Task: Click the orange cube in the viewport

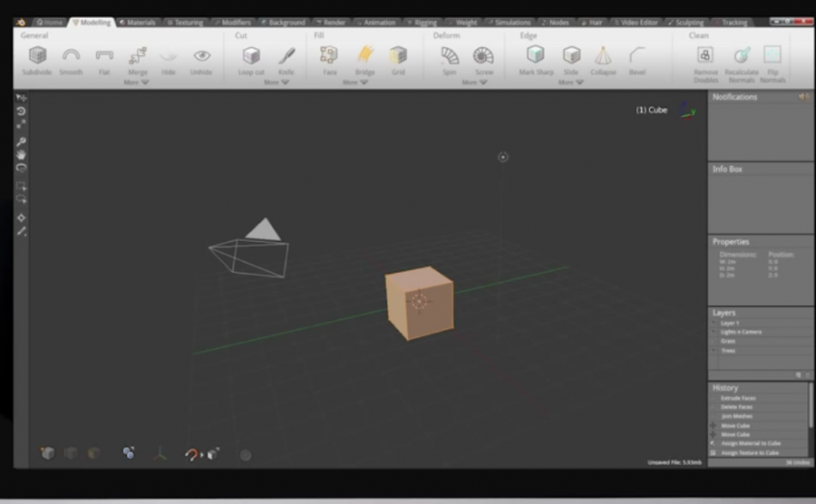Action: pos(420,303)
